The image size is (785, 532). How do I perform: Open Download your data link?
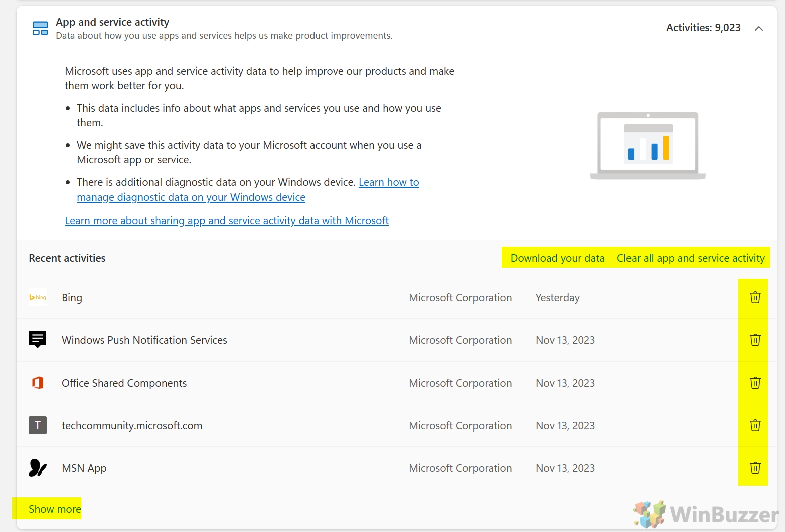557,258
